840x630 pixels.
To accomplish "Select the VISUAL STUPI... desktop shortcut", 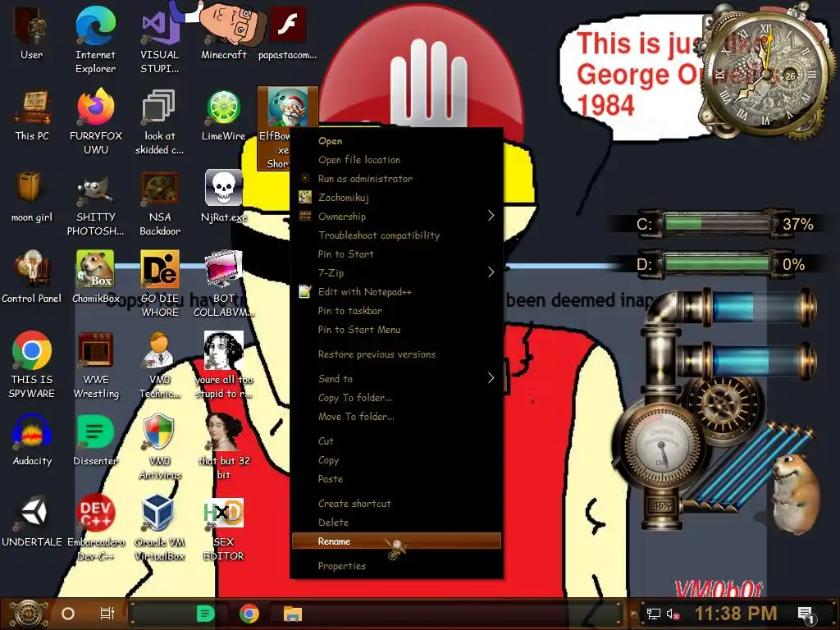I will tap(159, 39).
